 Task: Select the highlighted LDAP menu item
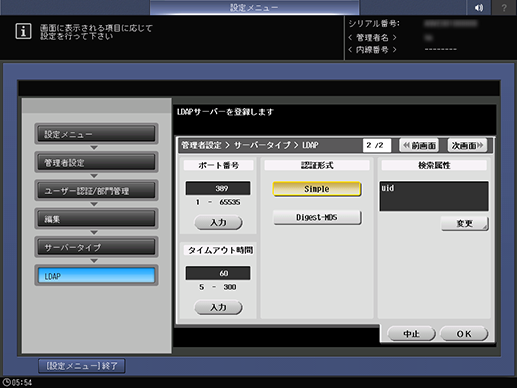(x=96, y=276)
